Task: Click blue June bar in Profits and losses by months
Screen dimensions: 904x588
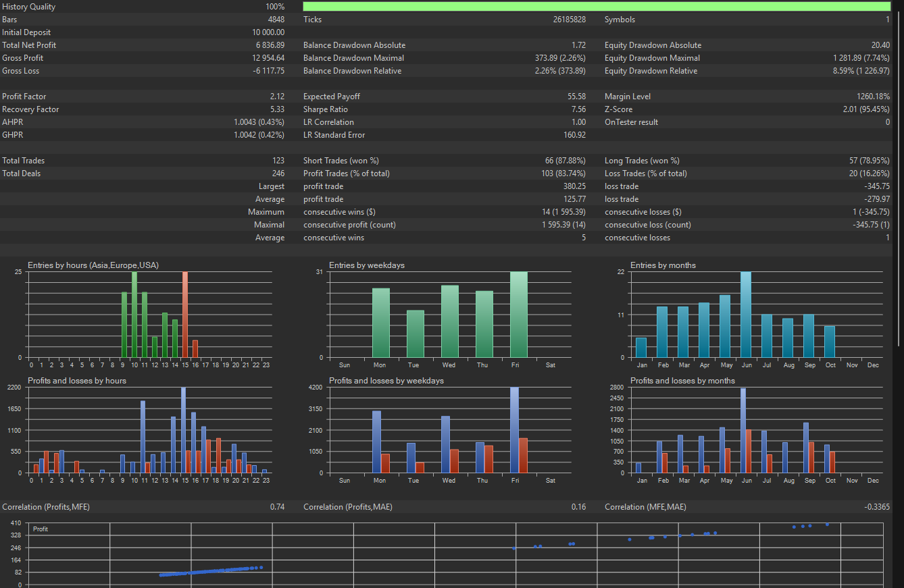Action: (x=743, y=430)
